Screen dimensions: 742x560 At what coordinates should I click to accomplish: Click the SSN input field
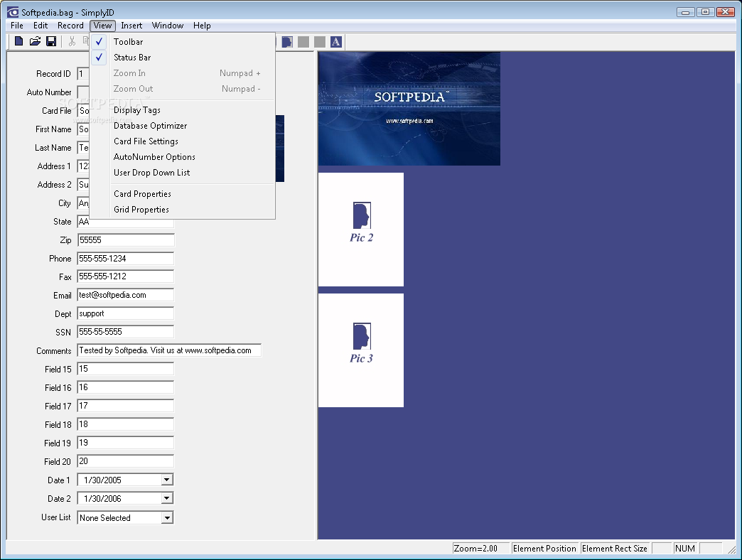[x=125, y=332]
